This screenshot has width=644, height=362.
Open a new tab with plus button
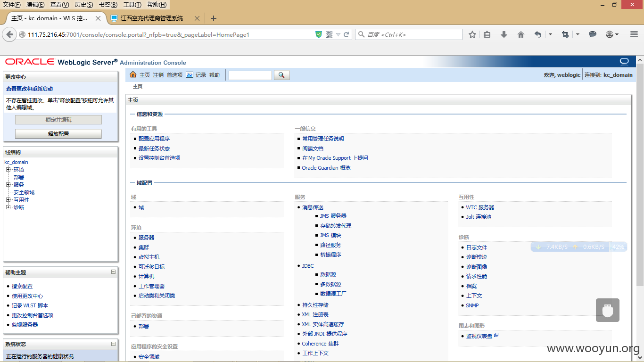click(x=214, y=18)
